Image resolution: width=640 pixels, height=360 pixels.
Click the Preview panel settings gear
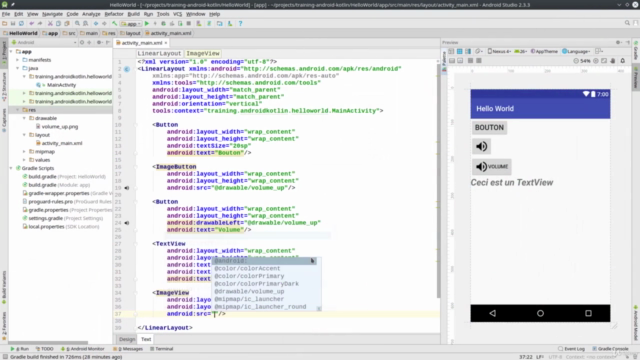[618, 42]
